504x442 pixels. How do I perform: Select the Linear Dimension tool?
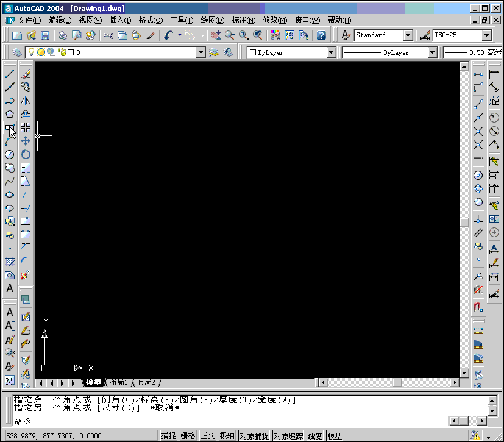tap(494, 74)
